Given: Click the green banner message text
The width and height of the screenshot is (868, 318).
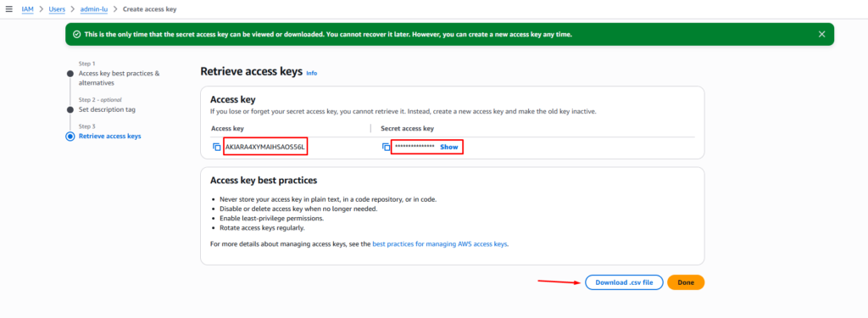Looking at the screenshot, I should pyautogui.click(x=328, y=35).
